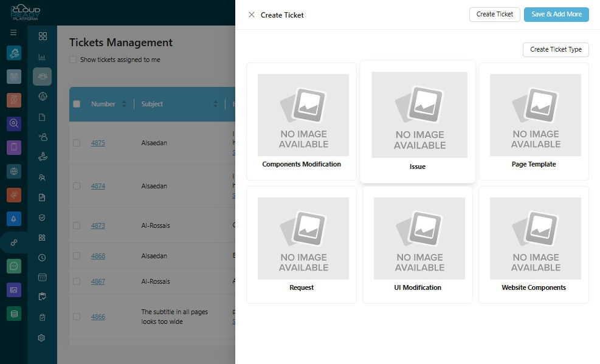Click Save & Add More
The image size is (600, 364).
coord(556,14)
